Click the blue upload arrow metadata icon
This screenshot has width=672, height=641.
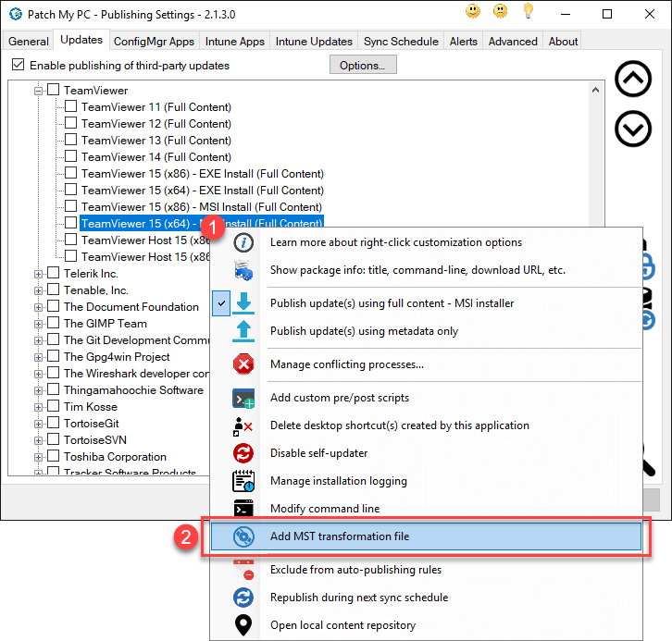243,331
